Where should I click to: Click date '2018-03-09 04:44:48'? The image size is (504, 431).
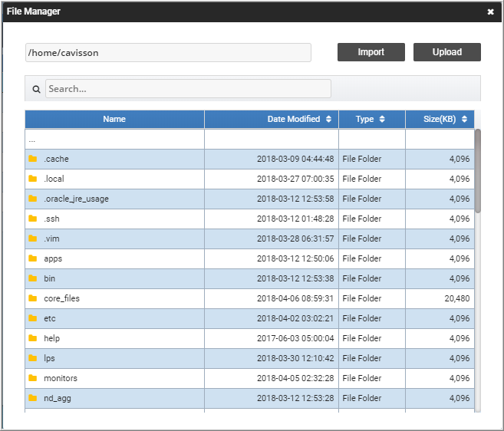click(x=295, y=159)
